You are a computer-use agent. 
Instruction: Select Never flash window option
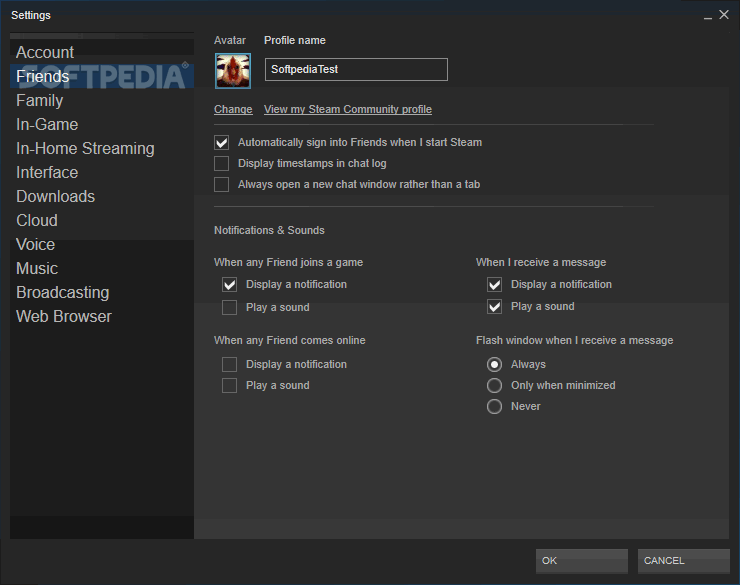(x=494, y=406)
